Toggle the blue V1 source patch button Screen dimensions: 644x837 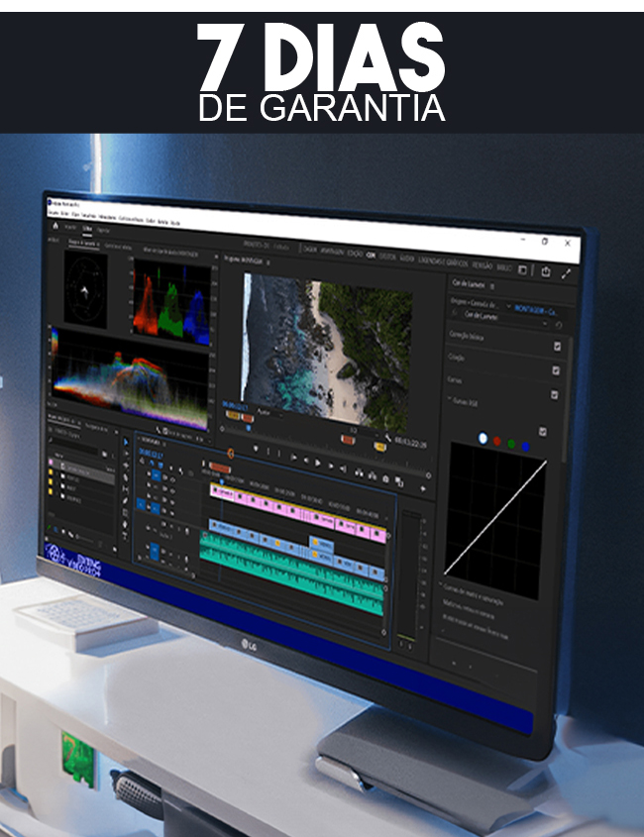(141, 503)
